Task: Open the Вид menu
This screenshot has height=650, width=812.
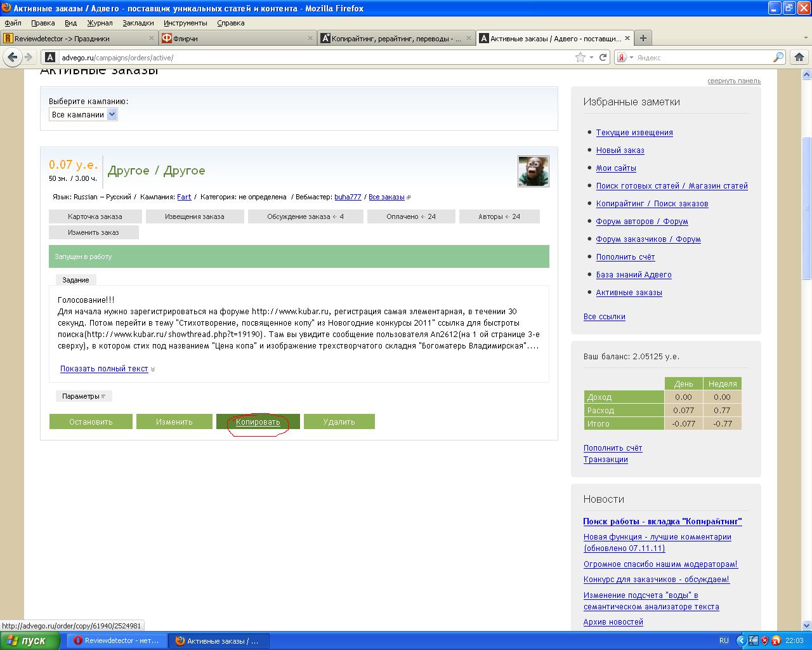Action: click(x=70, y=23)
